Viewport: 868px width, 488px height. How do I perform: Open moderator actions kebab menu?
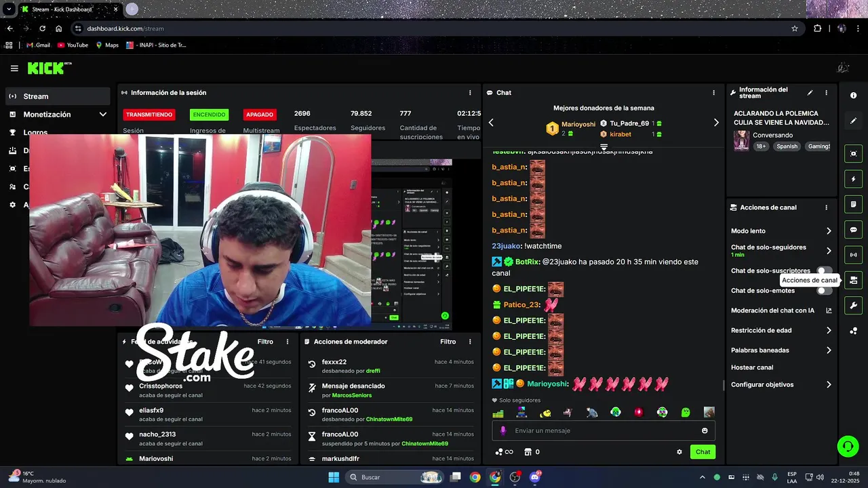[470, 342]
